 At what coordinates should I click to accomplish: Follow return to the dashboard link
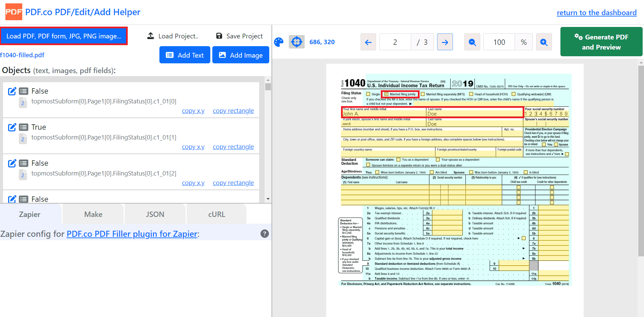click(596, 13)
